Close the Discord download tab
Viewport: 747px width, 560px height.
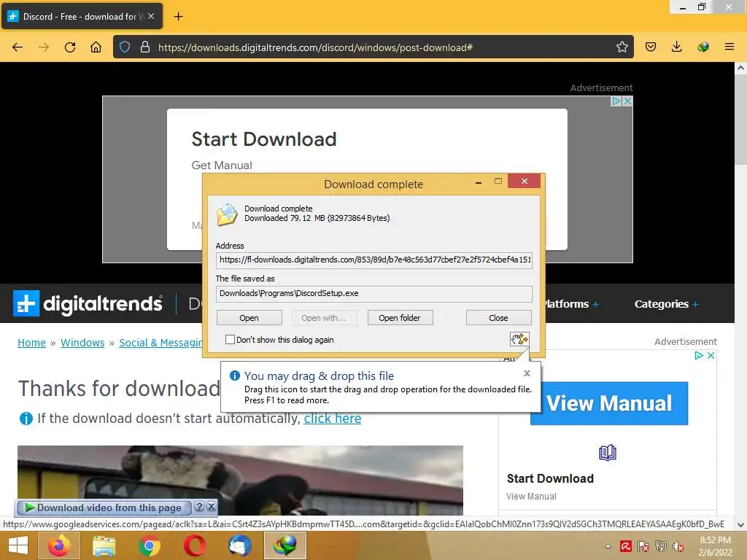click(x=151, y=16)
